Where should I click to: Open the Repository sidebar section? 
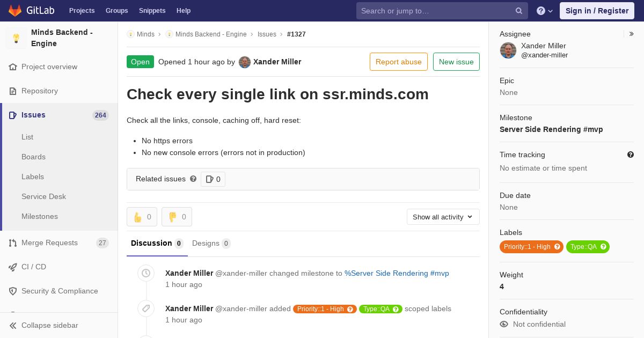[x=40, y=91]
